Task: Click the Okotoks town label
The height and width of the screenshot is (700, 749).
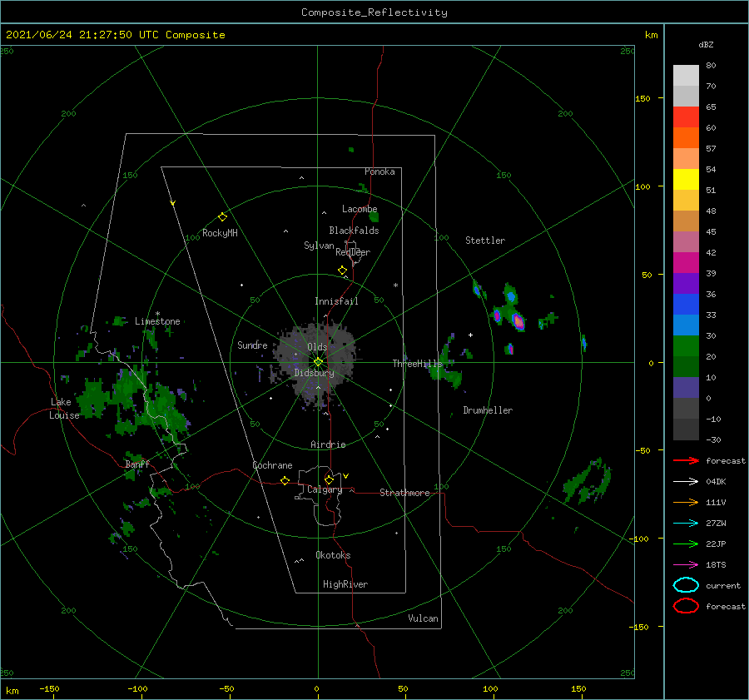Action: click(x=333, y=555)
